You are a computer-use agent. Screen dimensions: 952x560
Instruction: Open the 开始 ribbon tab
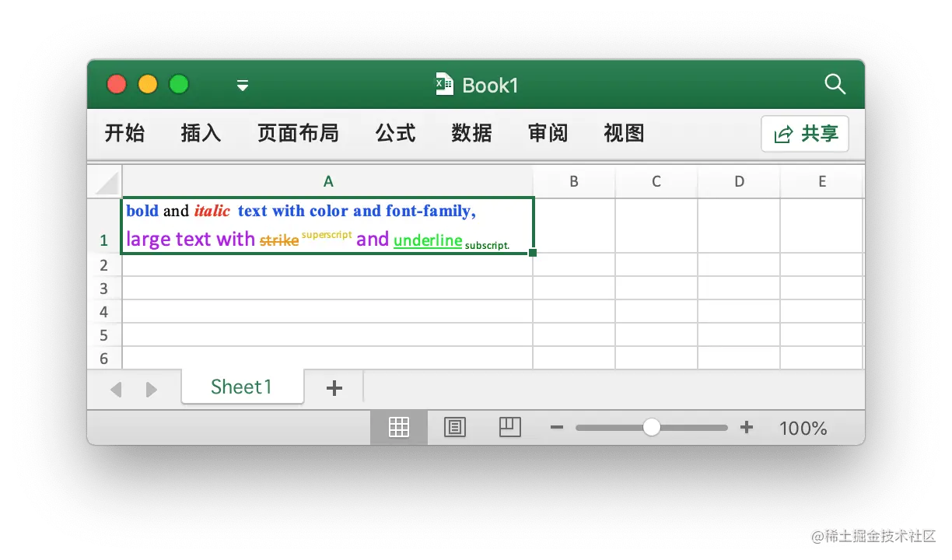click(124, 133)
